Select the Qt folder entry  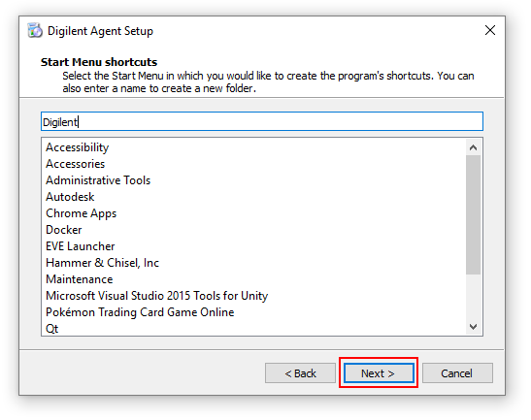[x=51, y=329]
